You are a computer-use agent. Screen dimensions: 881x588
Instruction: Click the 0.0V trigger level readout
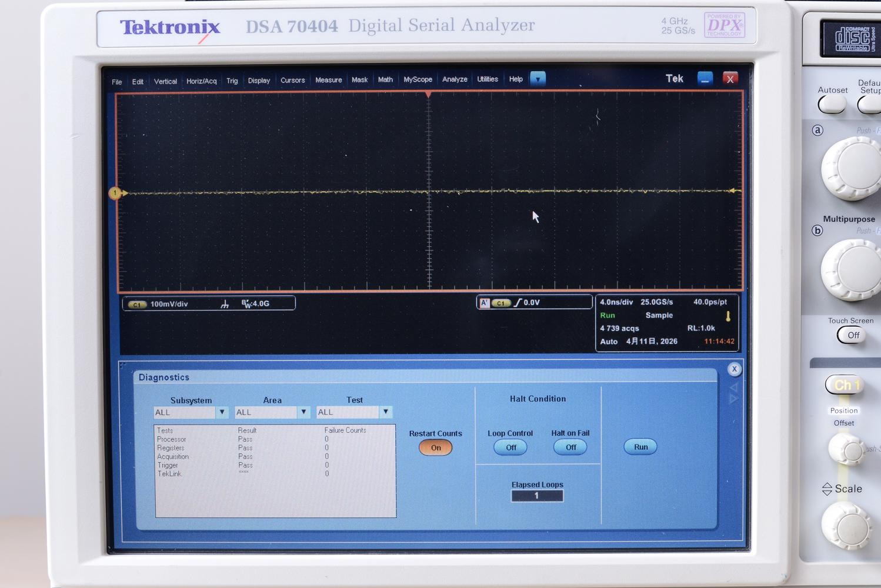pos(532,302)
